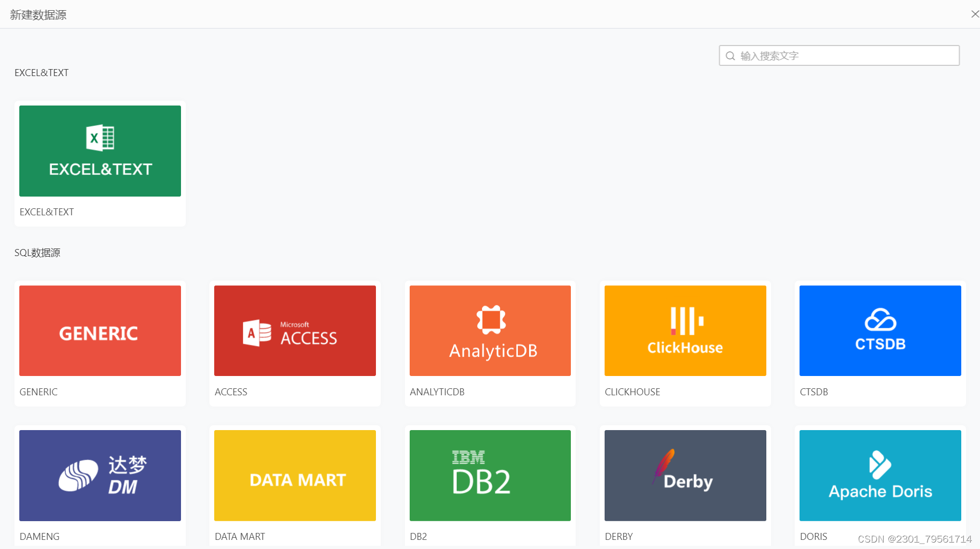
Task: Click the magnifier icon in the search box
Action: pos(730,56)
